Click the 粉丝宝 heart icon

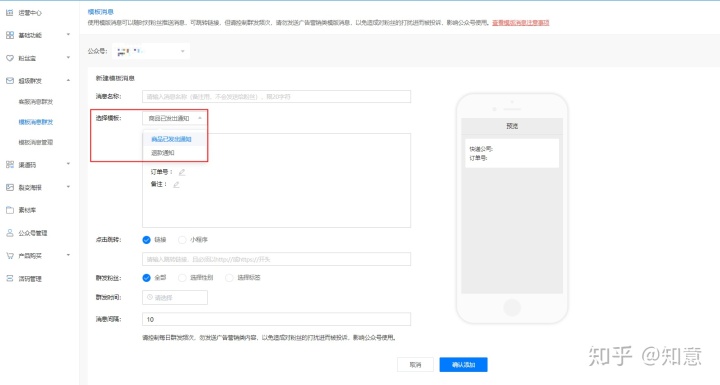pyautogui.click(x=10, y=58)
